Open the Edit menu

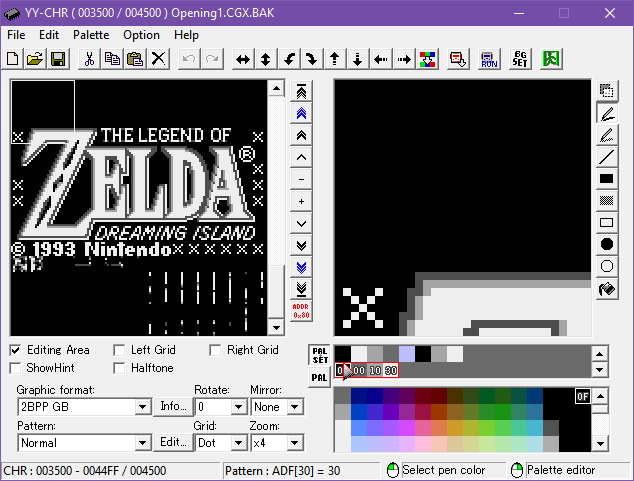[x=49, y=35]
